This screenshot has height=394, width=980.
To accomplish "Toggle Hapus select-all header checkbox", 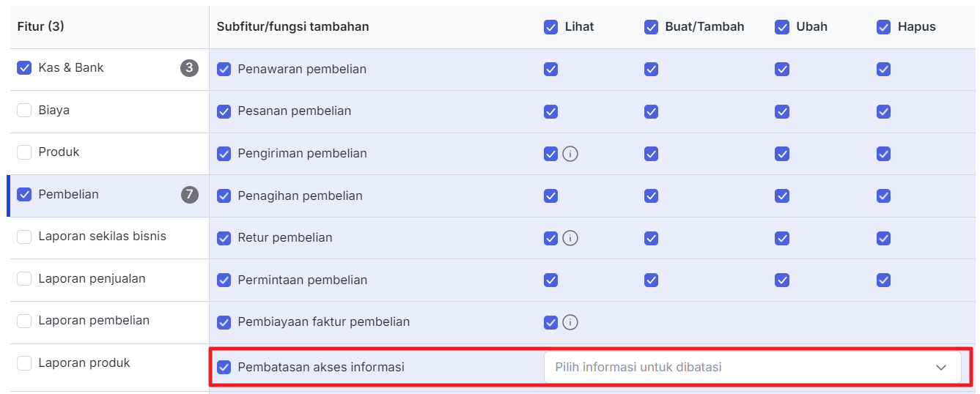I will (x=883, y=27).
